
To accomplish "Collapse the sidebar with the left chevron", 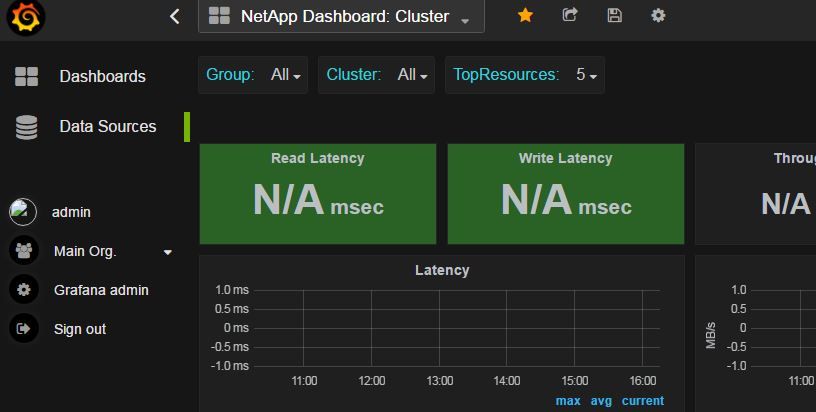I will (175, 17).
